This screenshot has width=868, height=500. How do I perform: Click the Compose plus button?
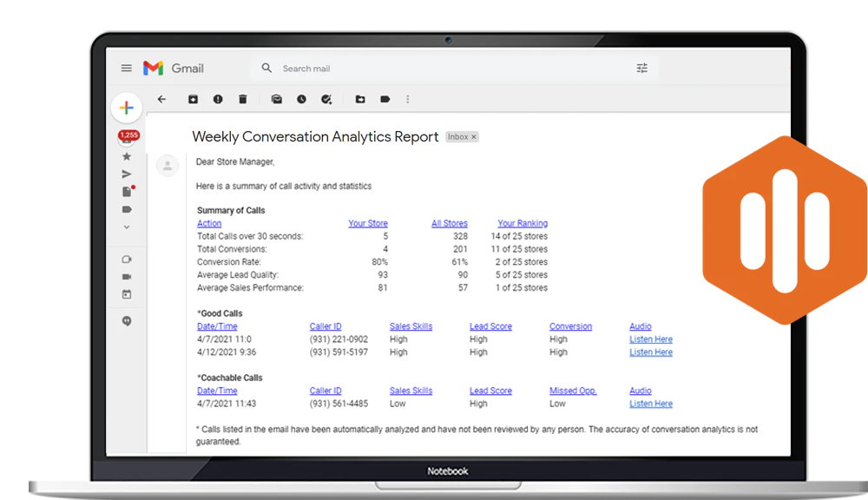[127, 108]
